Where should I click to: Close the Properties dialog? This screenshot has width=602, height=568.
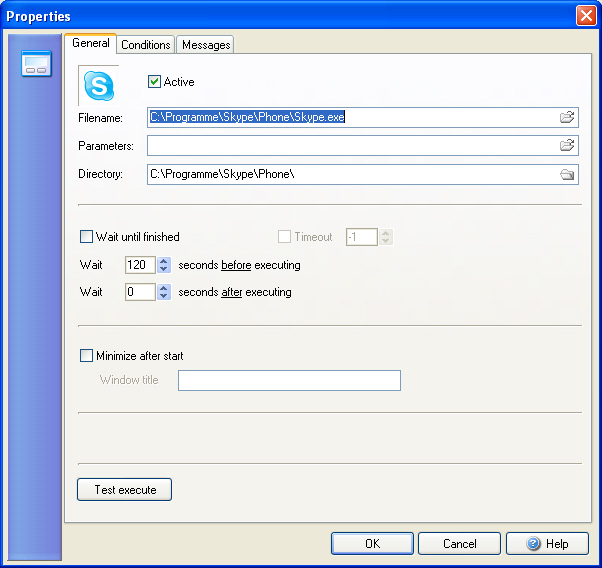pos(586,16)
